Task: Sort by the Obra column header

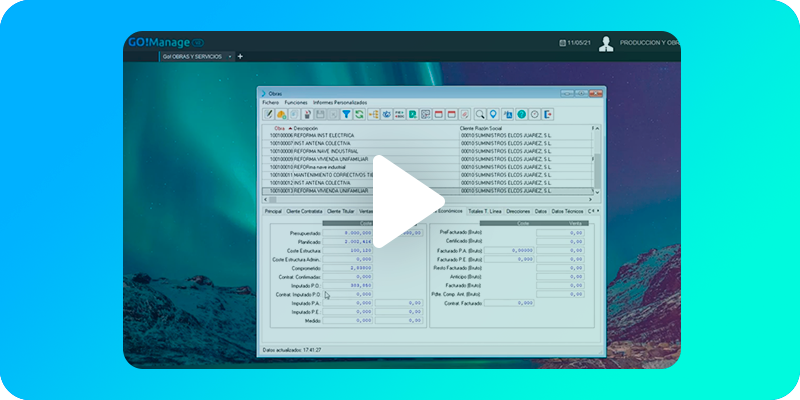Action: (x=280, y=128)
